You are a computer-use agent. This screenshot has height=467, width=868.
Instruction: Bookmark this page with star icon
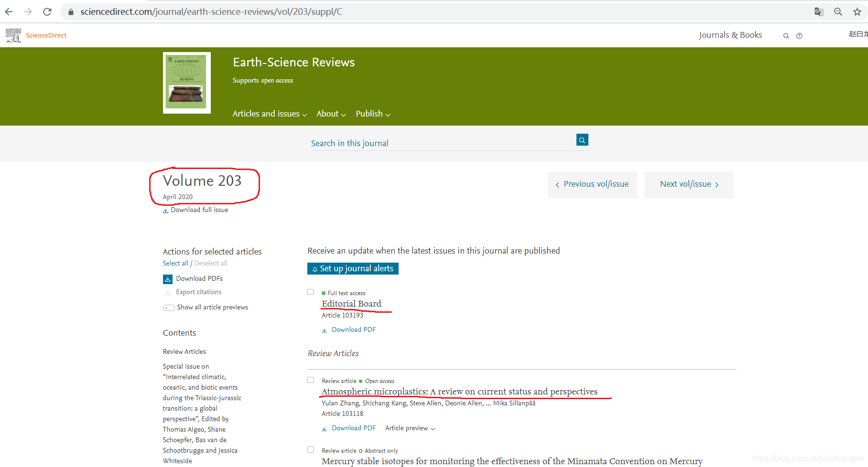tap(857, 12)
